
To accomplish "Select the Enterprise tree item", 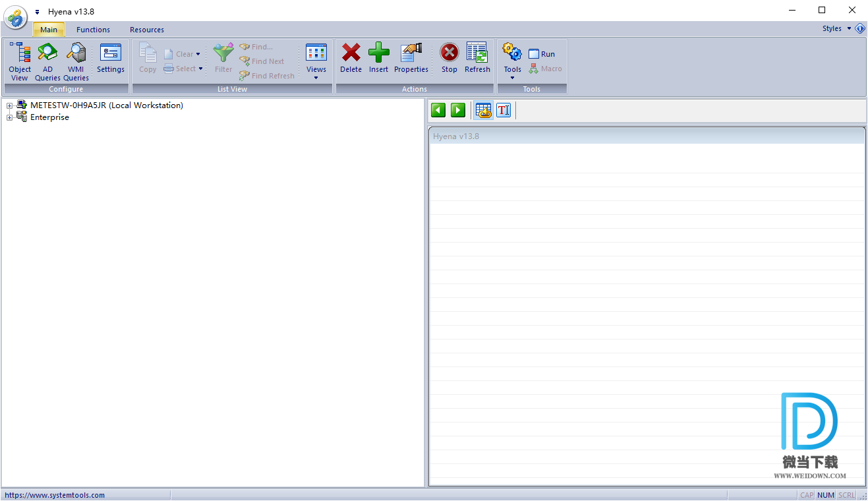I will click(49, 117).
